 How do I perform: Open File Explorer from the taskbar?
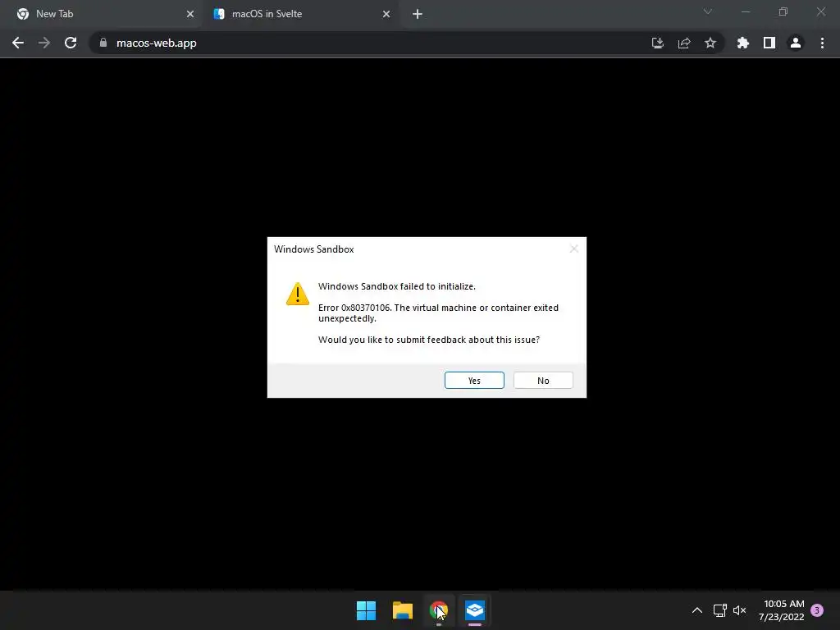coord(402,610)
